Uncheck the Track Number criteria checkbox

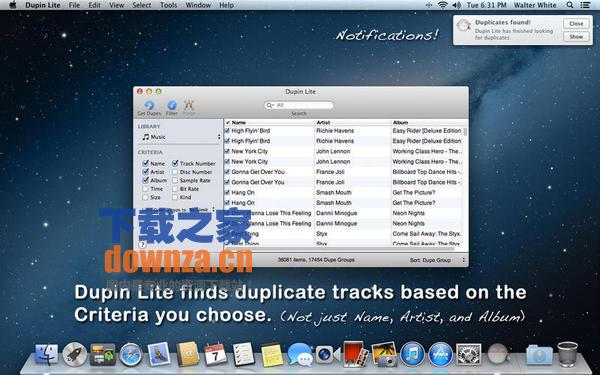click(x=175, y=163)
